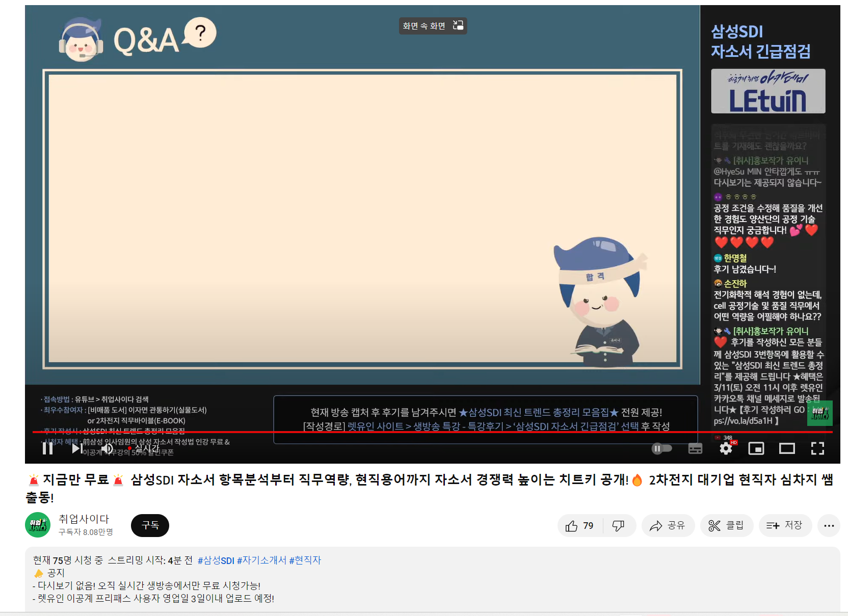Enable theater mode view
This screenshot has width=848, height=616.
pos(787,448)
